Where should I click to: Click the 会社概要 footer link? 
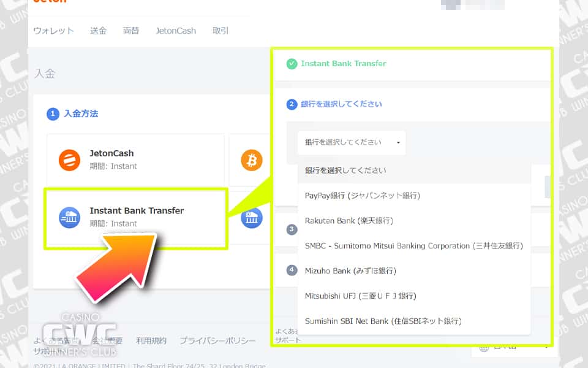click(108, 340)
